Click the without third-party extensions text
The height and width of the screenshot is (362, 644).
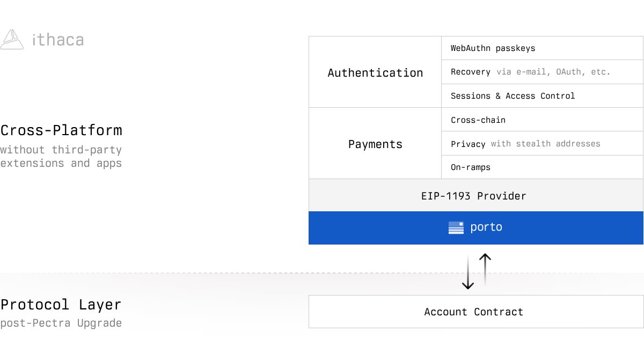coord(61,157)
